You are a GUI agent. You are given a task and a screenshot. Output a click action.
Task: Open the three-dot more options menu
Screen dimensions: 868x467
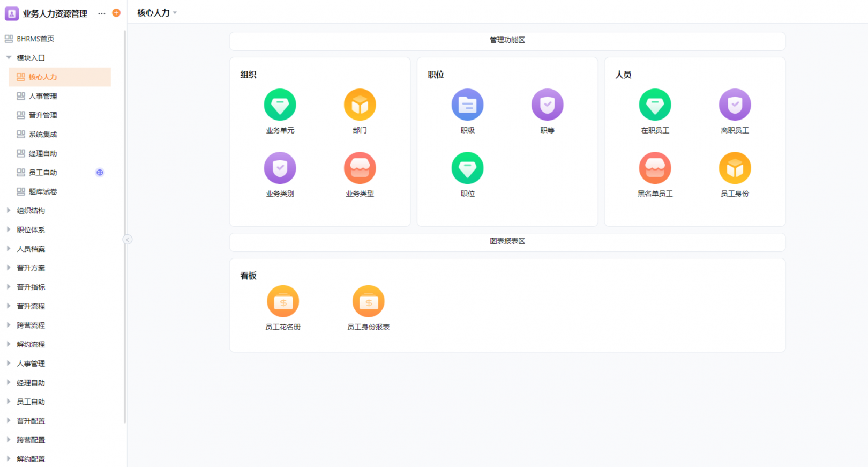102,13
